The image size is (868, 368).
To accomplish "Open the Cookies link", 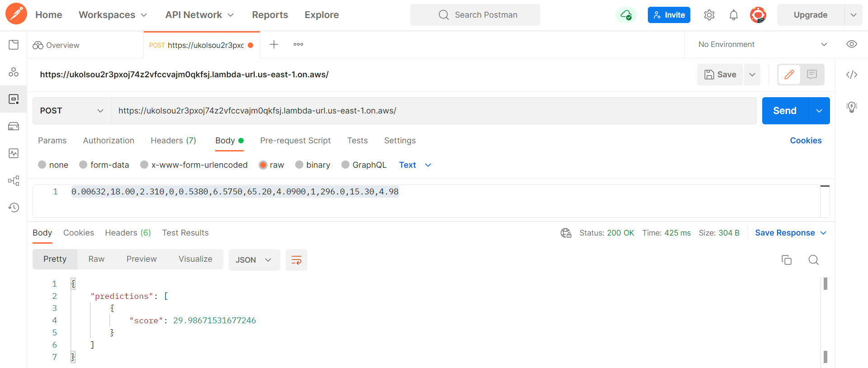I will [x=806, y=141].
